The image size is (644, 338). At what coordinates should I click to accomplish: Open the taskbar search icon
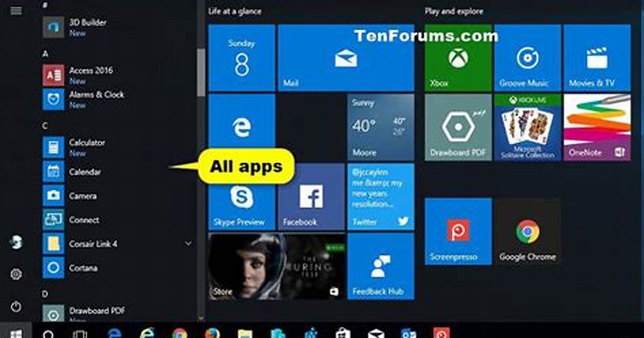pyautogui.click(x=48, y=334)
